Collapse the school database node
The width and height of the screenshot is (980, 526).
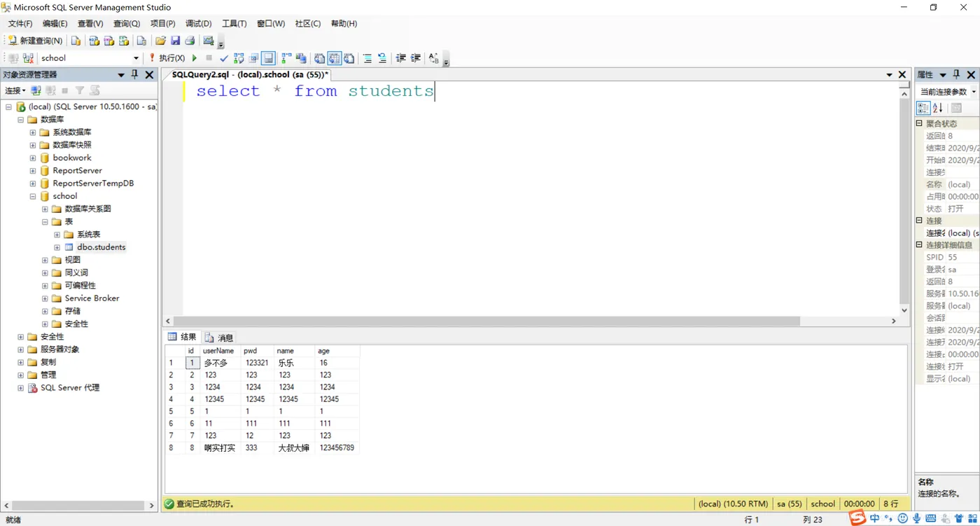pos(33,196)
